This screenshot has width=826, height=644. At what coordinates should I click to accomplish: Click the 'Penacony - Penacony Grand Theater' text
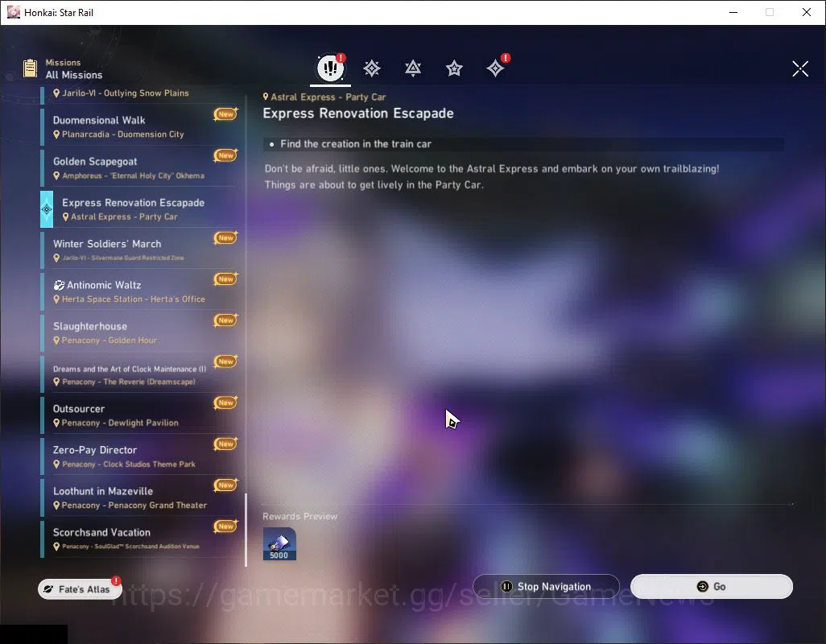[134, 505]
